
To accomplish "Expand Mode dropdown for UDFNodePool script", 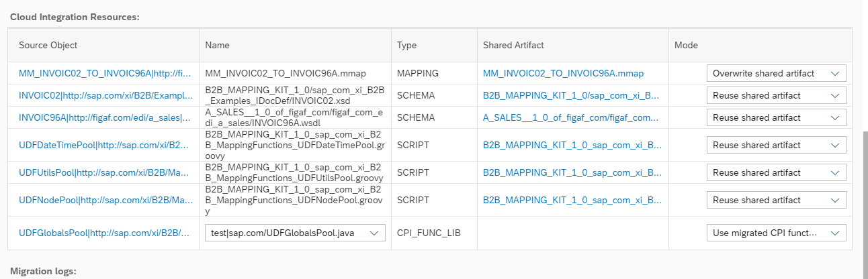I will pos(776,200).
